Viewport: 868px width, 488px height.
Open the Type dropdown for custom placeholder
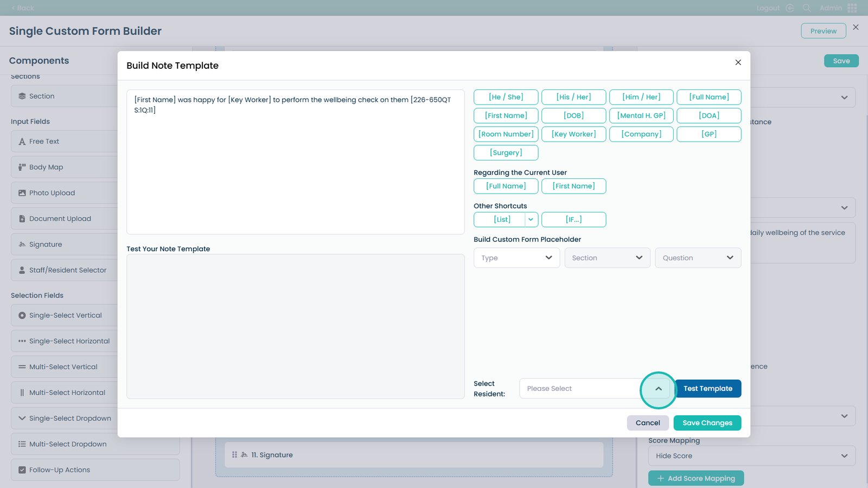click(x=516, y=258)
